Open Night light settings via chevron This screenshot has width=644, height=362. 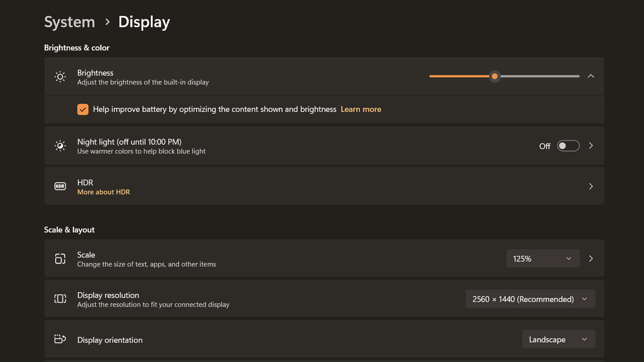(x=591, y=146)
